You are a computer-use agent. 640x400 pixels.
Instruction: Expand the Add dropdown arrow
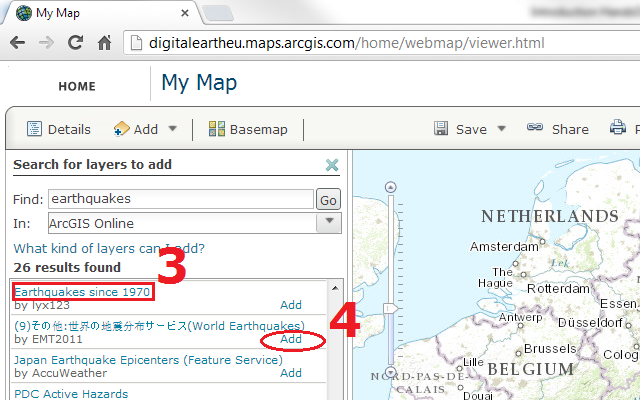pyautogui.click(x=173, y=129)
